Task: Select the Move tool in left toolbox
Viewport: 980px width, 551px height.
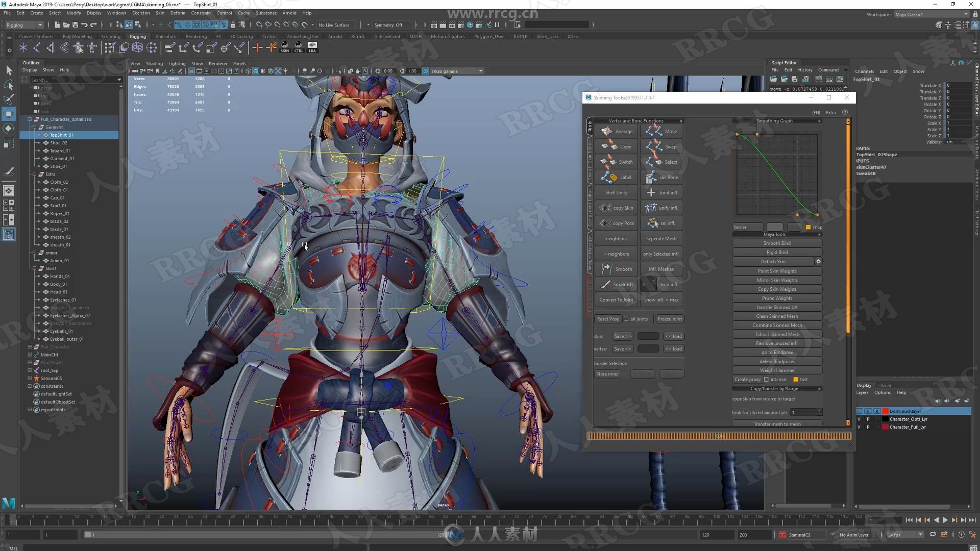Action: tap(9, 114)
